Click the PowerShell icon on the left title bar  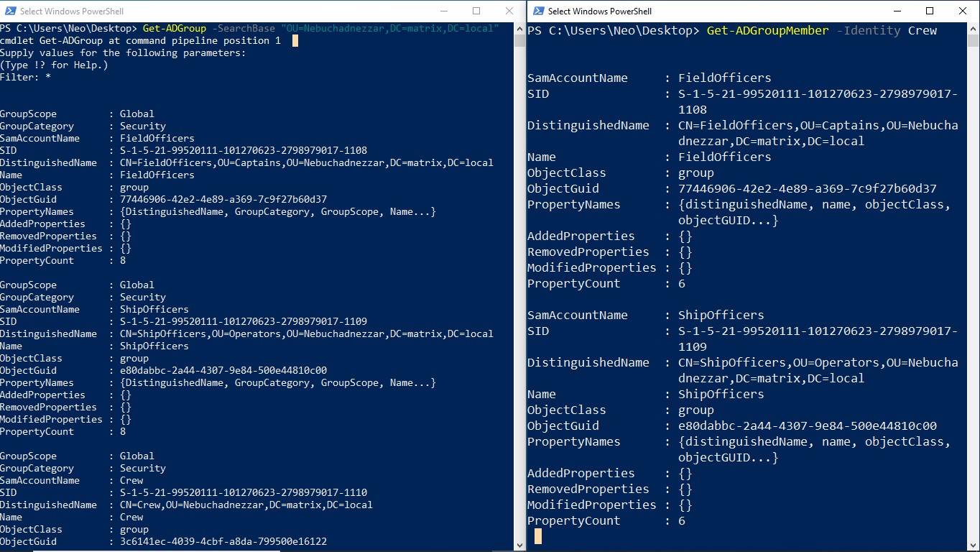pos(10,11)
